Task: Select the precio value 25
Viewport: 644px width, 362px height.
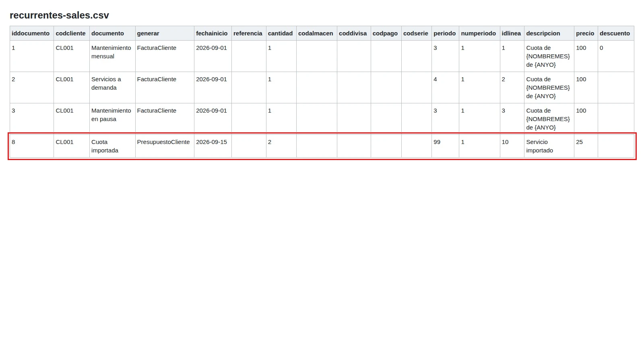Action: tap(586, 146)
